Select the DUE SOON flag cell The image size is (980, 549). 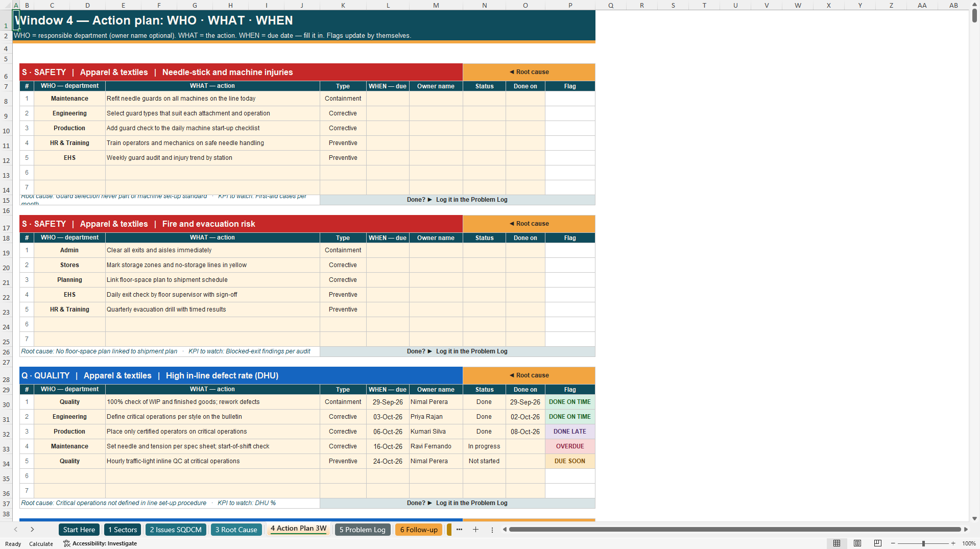(x=570, y=461)
